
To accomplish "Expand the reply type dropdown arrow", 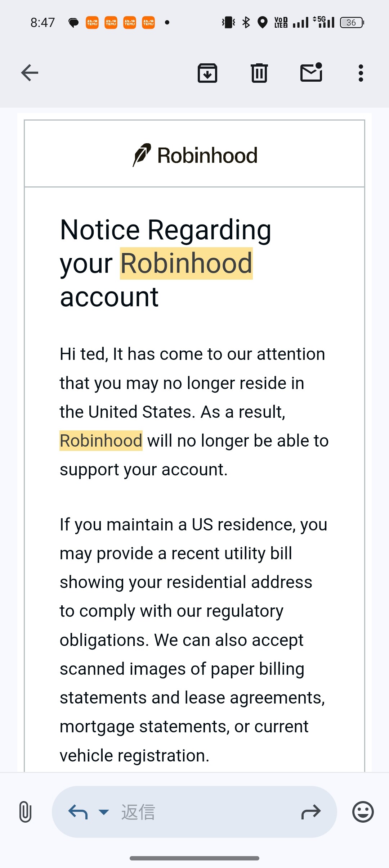I will tap(104, 812).
